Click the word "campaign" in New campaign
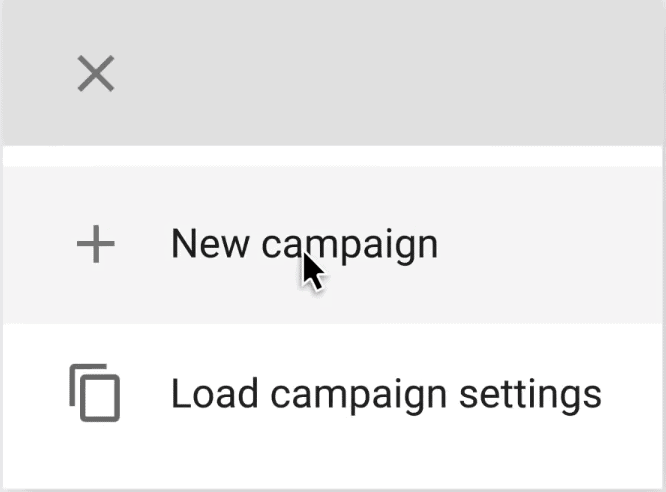The image size is (666, 492). [x=350, y=248]
